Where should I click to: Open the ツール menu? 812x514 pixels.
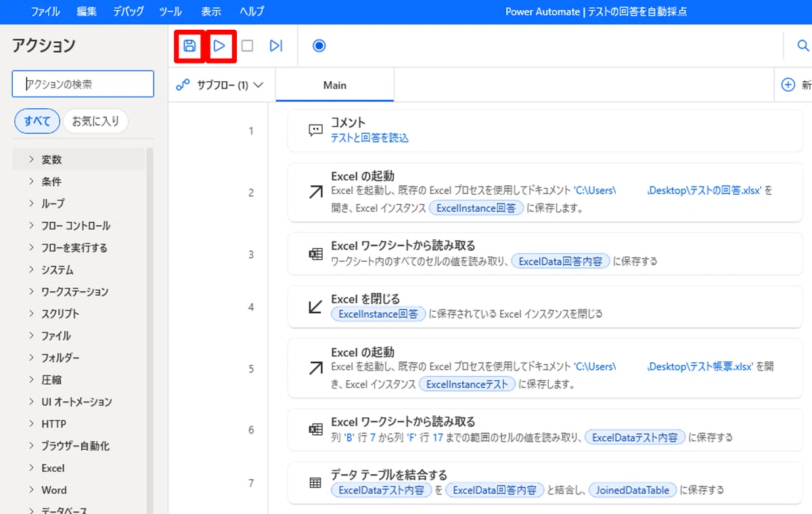click(171, 11)
